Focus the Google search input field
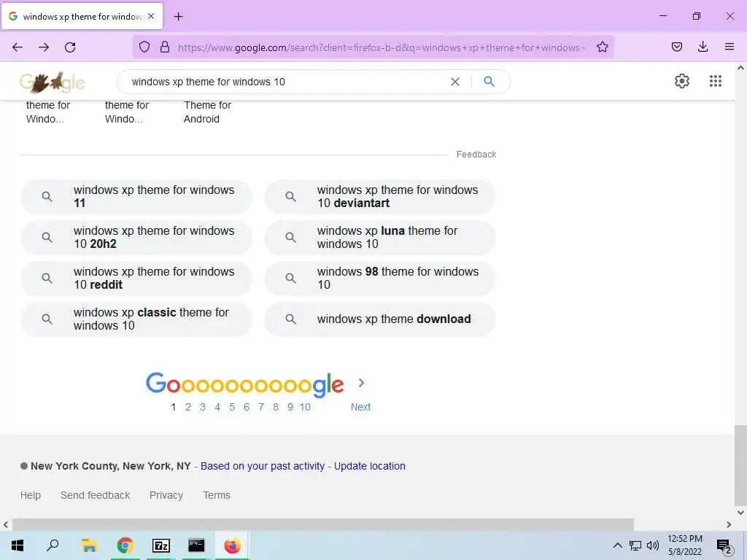The height and width of the screenshot is (560, 747). (x=286, y=82)
